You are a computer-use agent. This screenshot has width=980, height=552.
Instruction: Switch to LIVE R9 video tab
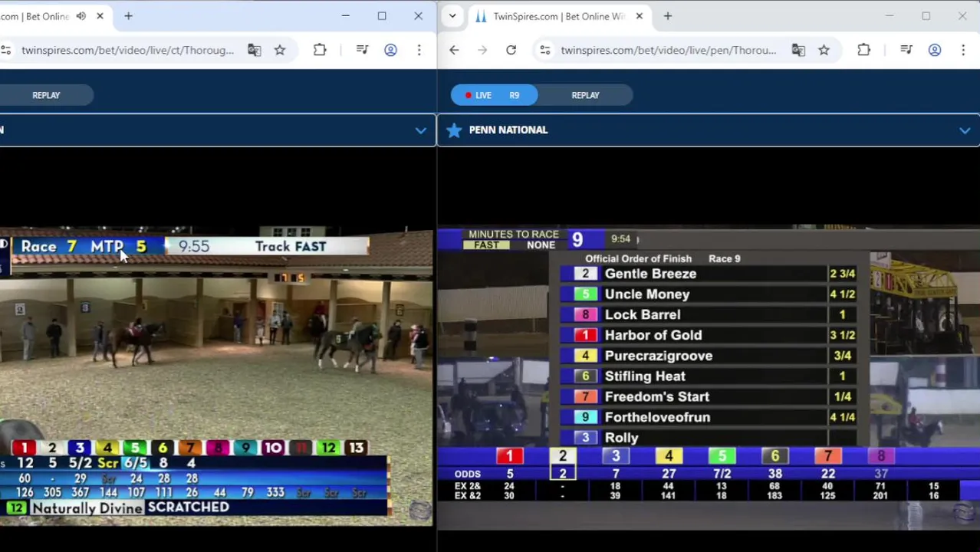click(x=494, y=95)
